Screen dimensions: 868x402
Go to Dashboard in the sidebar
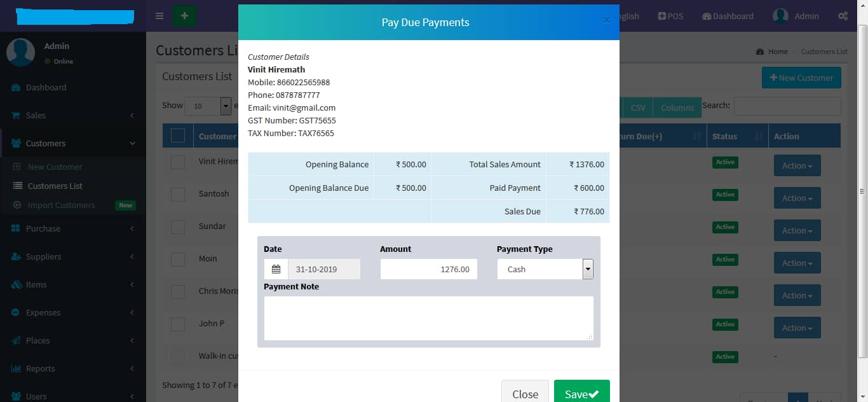tap(73, 87)
